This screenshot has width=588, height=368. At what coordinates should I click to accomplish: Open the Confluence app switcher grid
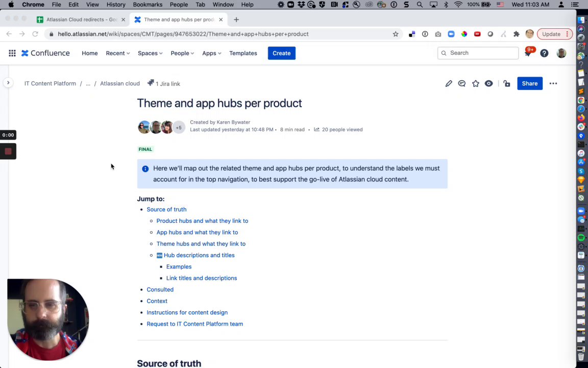[12, 53]
